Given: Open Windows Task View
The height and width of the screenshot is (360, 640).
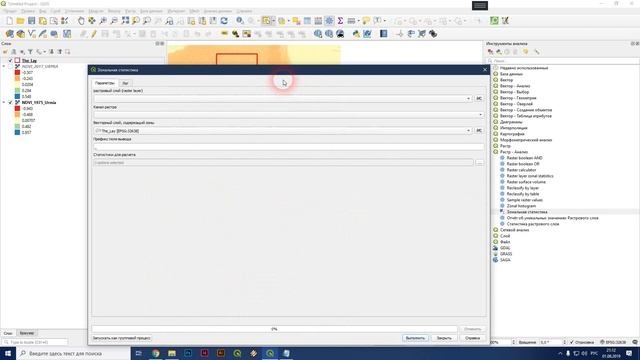Looking at the screenshot, I should pyautogui.click(x=138, y=353).
